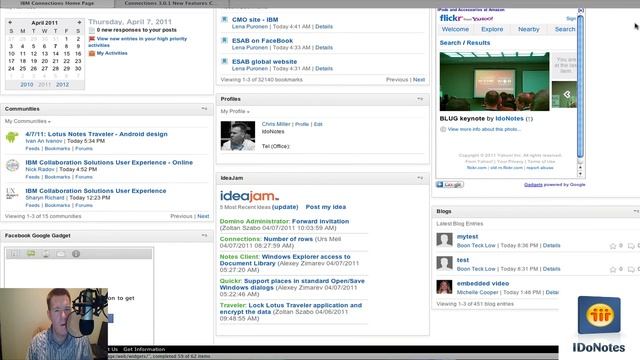Click mobile phone icon in Facebook gadget toolbar
640x360 pixels.
46,254
